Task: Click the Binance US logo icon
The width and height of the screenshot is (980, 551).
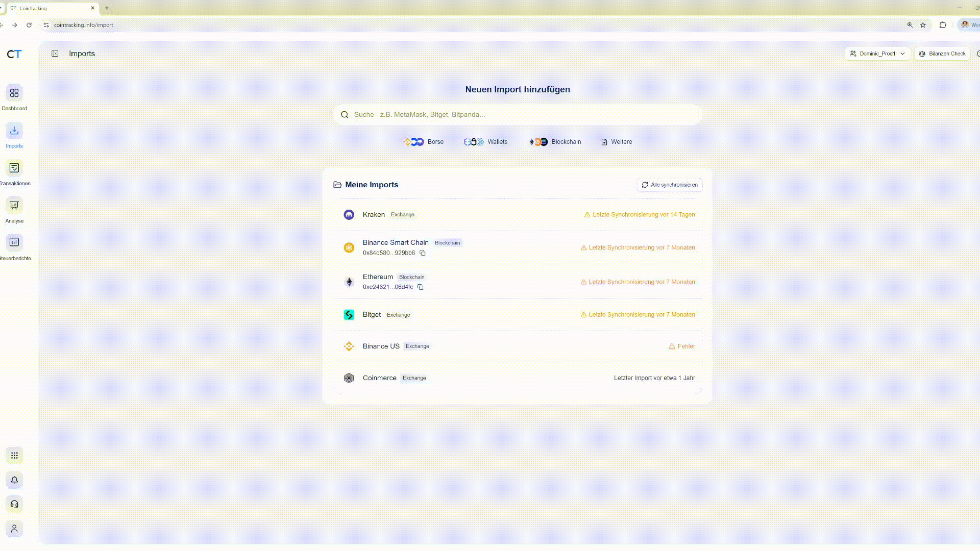Action: coord(349,346)
